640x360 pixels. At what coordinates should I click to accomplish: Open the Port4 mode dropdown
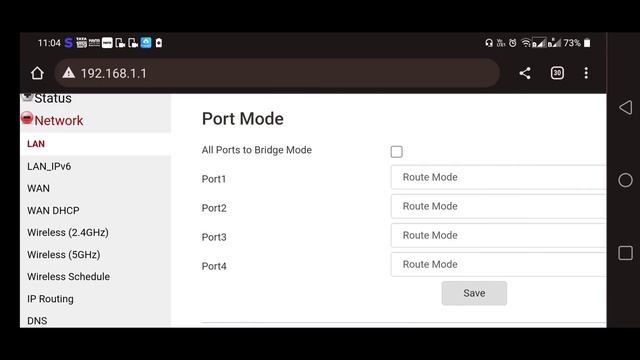498,264
